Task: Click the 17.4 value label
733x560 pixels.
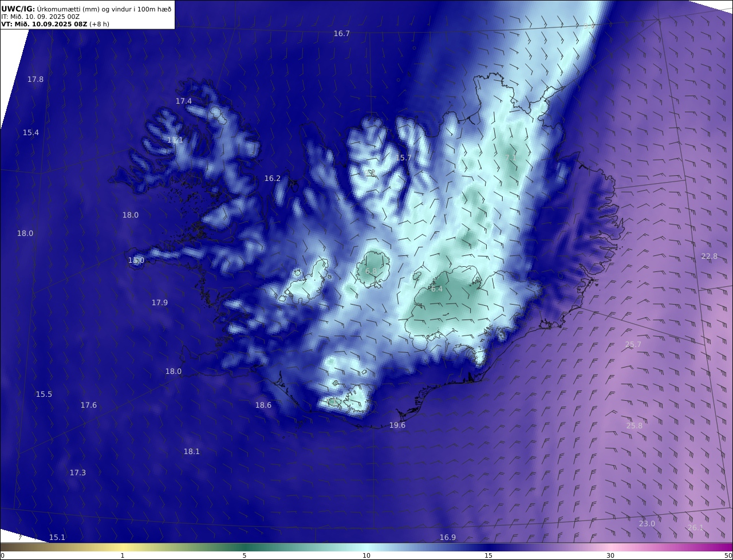Action: [184, 101]
